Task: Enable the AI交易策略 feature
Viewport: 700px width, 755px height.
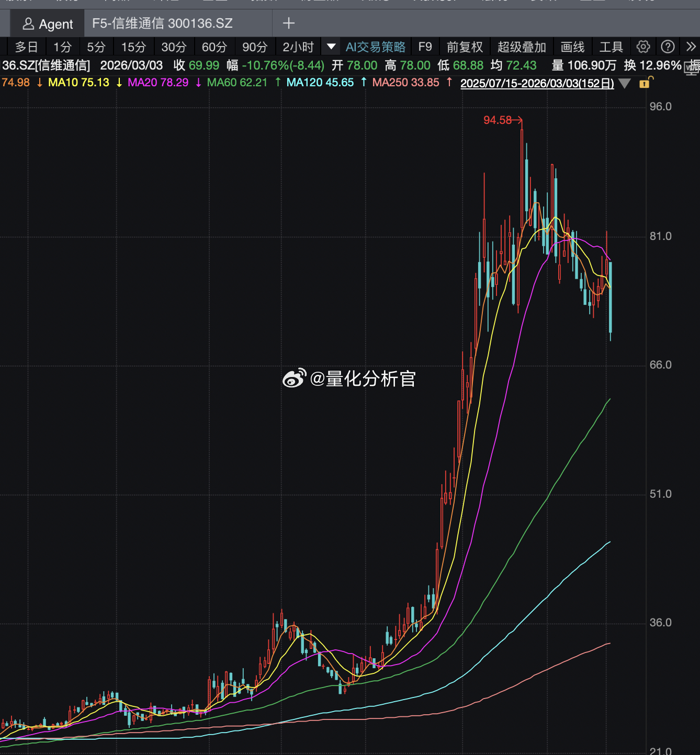Action: click(375, 47)
